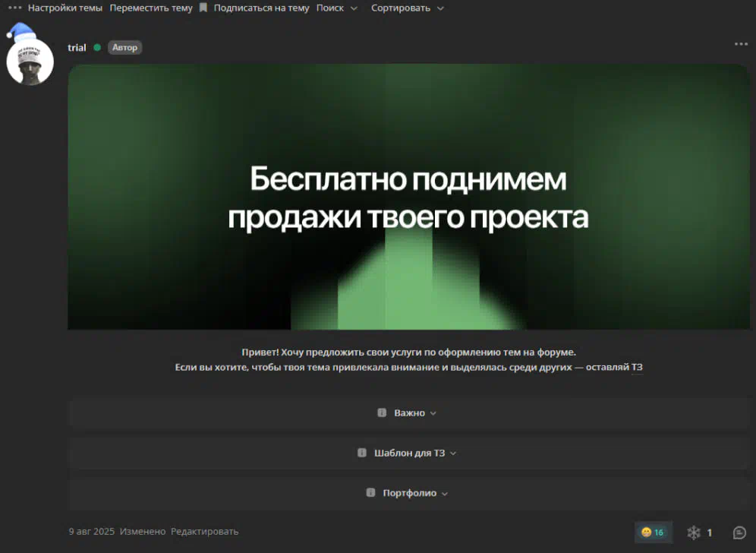Click the comment bubble icon

pos(739,532)
